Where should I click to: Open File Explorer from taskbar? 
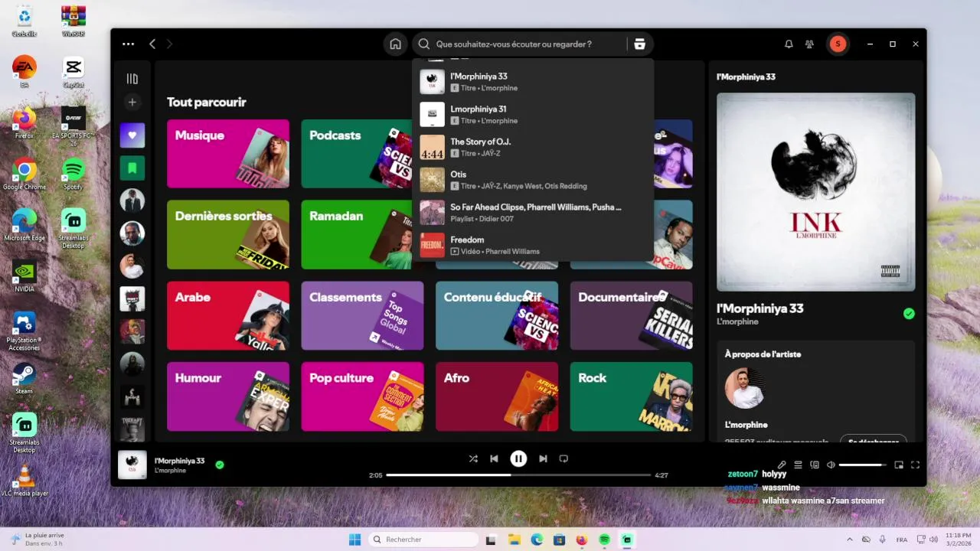click(x=514, y=540)
